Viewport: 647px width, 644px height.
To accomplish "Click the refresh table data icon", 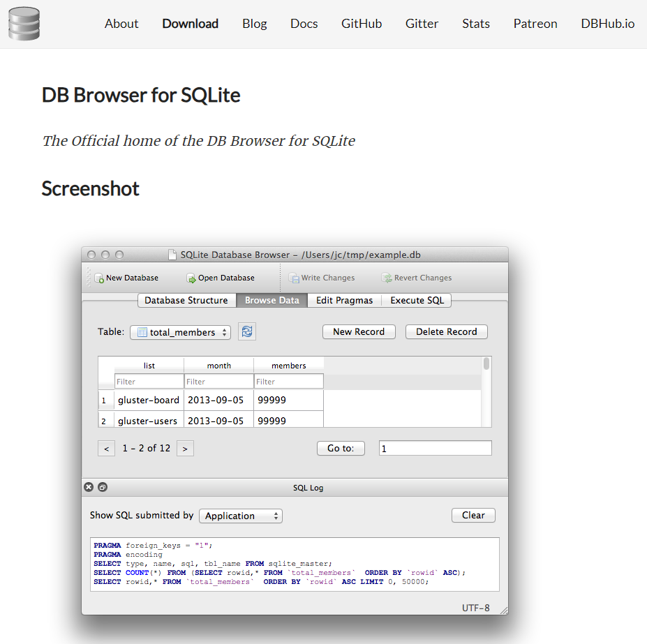I will pyautogui.click(x=247, y=331).
